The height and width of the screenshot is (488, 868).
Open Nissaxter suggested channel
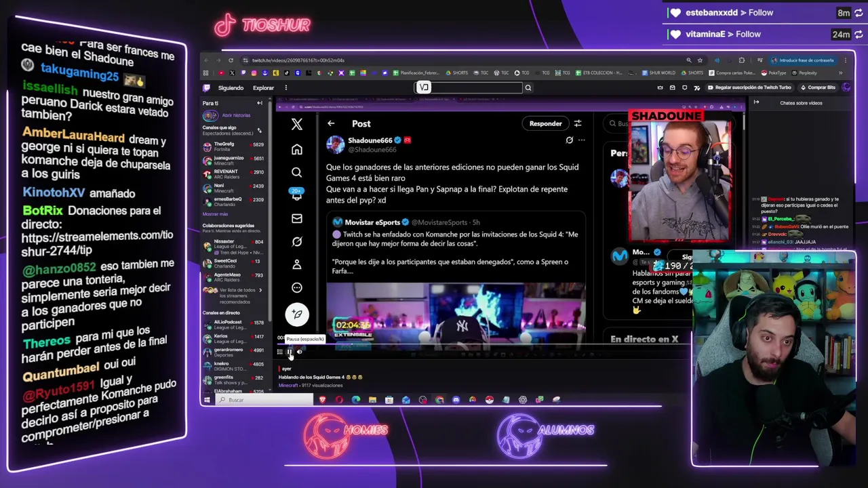point(234,246)
